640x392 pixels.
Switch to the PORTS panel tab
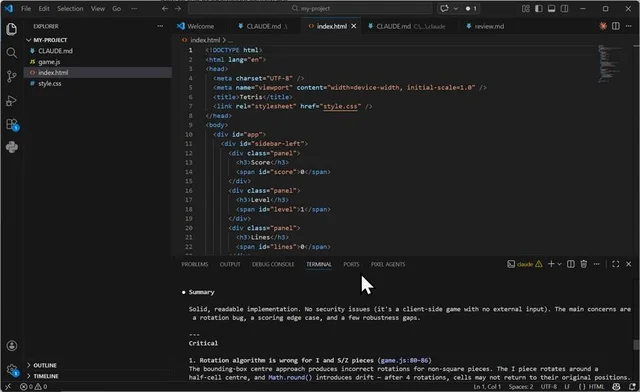[351, 264]
